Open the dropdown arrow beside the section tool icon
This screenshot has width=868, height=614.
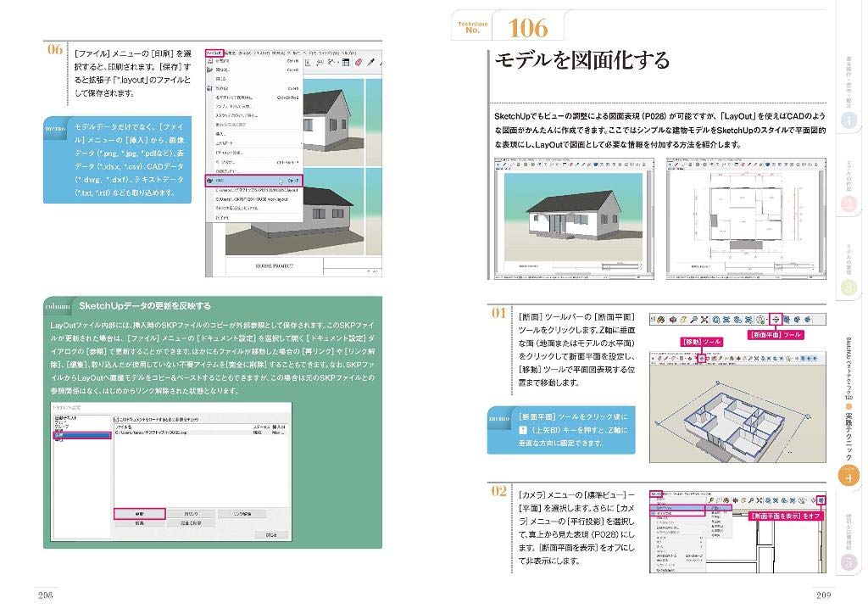coord(767,317)
